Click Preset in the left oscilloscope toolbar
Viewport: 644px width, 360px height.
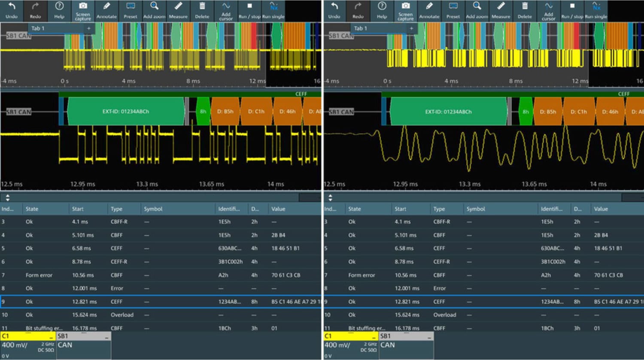pos(131,11)
